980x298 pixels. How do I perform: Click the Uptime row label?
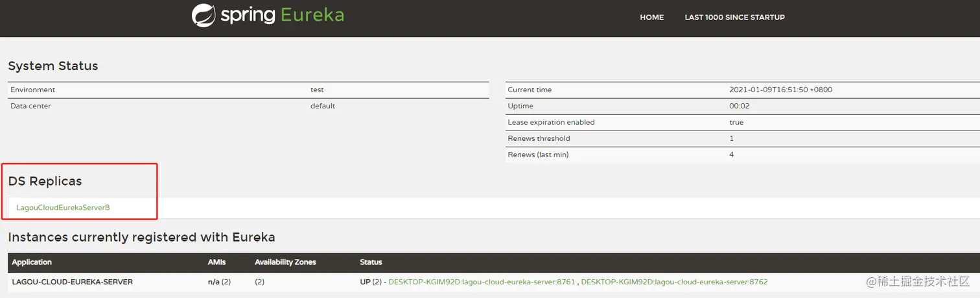click(x=520, y=106)
